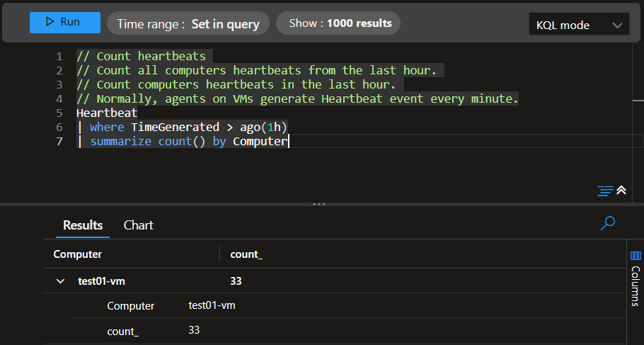This screenshot has height=345, width=644.
Task: Sort by the Computer column header
Action: click(78, 254)
